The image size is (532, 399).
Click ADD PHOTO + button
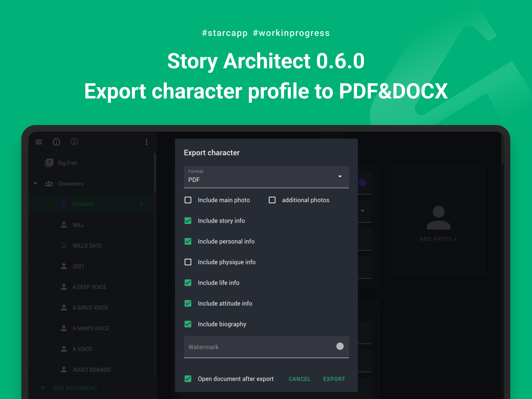438,239
